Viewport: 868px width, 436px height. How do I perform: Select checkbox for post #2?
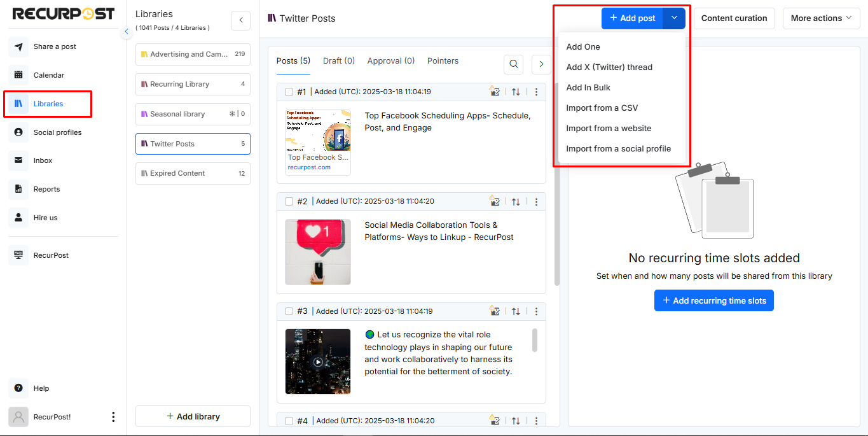pos(289,201)
